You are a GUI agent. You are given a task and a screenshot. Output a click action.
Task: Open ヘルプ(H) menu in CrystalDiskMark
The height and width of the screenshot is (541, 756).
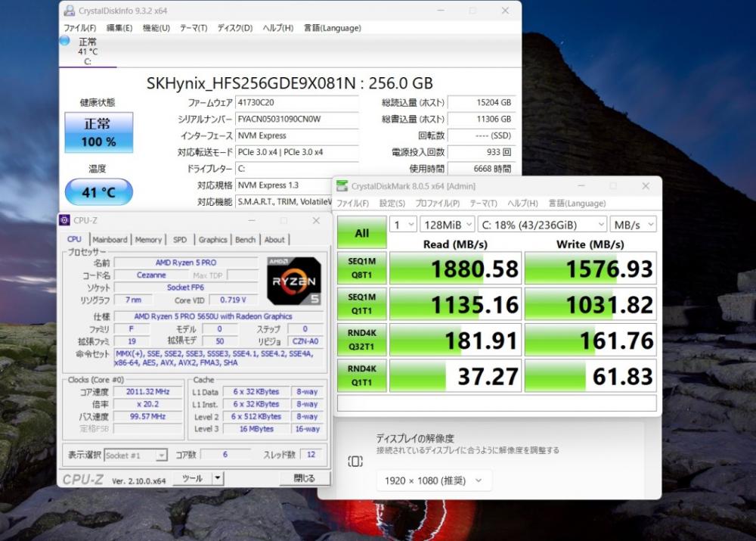click(x=522, y=204)
